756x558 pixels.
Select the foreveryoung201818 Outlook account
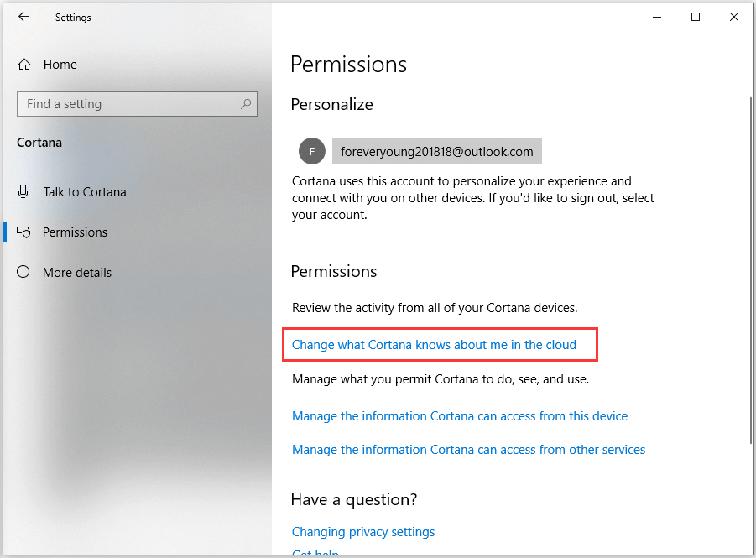click(x=436, y=152)
